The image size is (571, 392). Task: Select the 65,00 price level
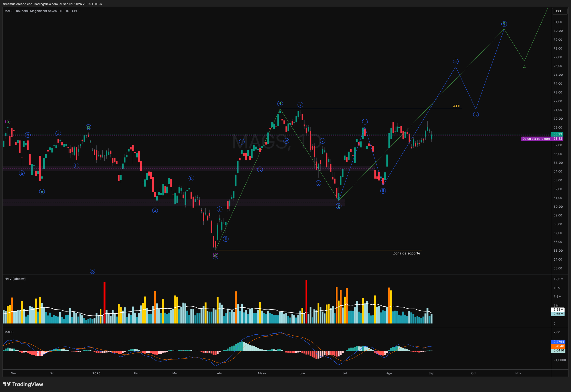pyautogui.click(x=558, y=163)
